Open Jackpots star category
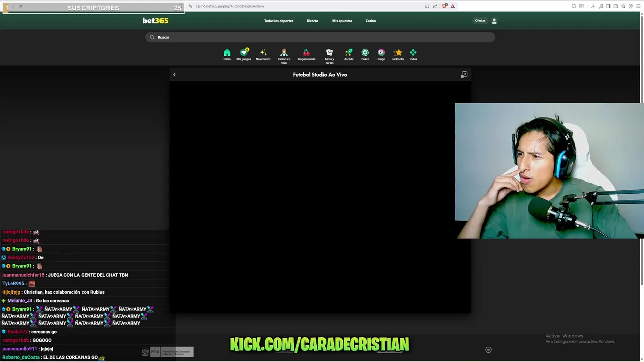Image resolution: width=644 pixels, height=362 pixels. (x=398, y=55)
